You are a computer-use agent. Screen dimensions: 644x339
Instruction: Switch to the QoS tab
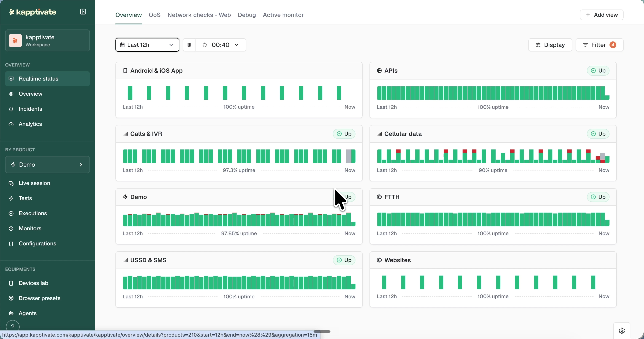154,15
